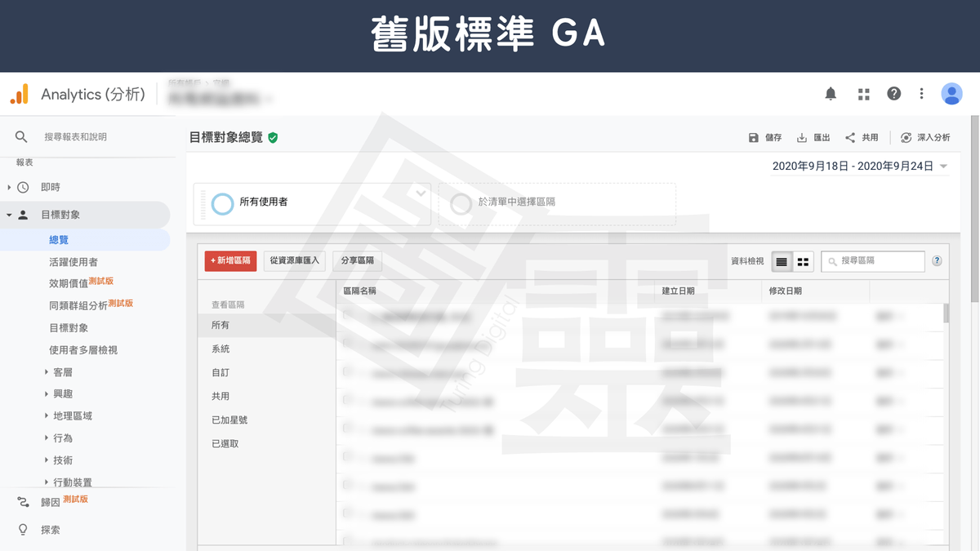980x551 pixels.
Task: Open the notifications bell
Action: tap(831, 94)
